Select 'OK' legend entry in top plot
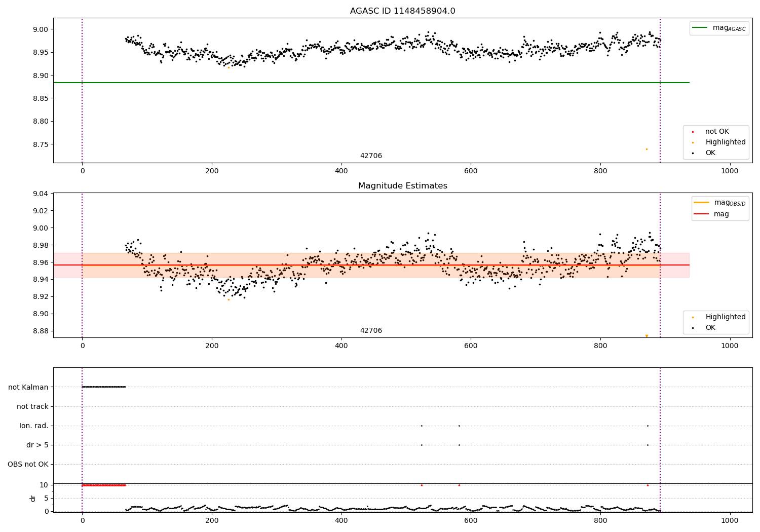Screen dimensions: 760x532 [710, 153]
